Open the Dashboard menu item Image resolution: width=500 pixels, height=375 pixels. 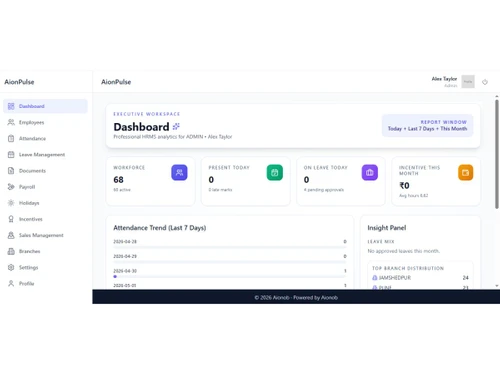pos(45,106)
